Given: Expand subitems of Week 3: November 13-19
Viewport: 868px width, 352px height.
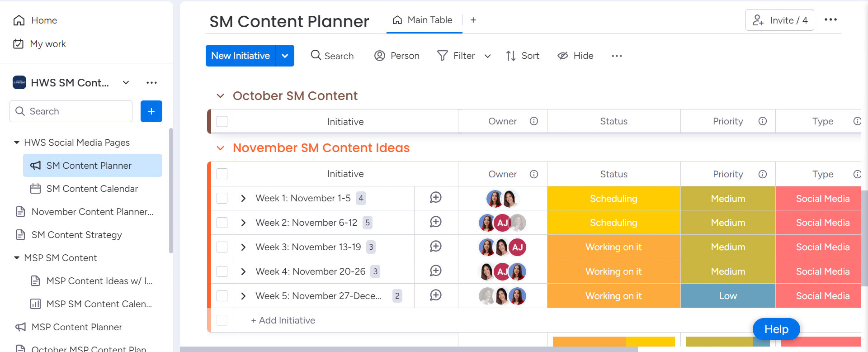Looking at the screenshot, I should [x=243, y=247].
